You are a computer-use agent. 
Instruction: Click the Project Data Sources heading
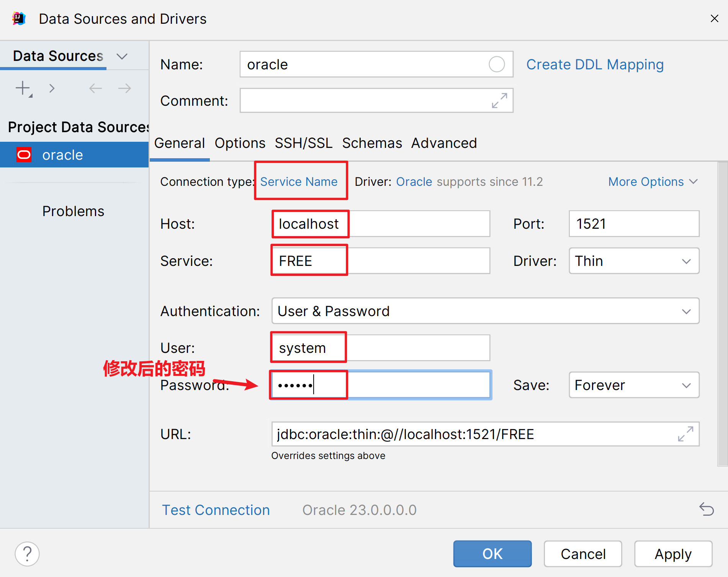click(x=79, y=127)
